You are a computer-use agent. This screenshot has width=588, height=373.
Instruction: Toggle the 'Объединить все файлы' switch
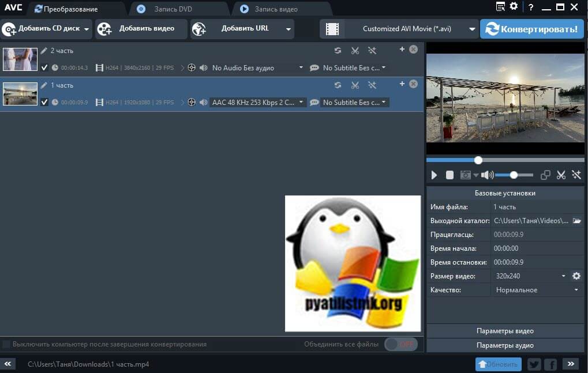(x=400, y=344)
